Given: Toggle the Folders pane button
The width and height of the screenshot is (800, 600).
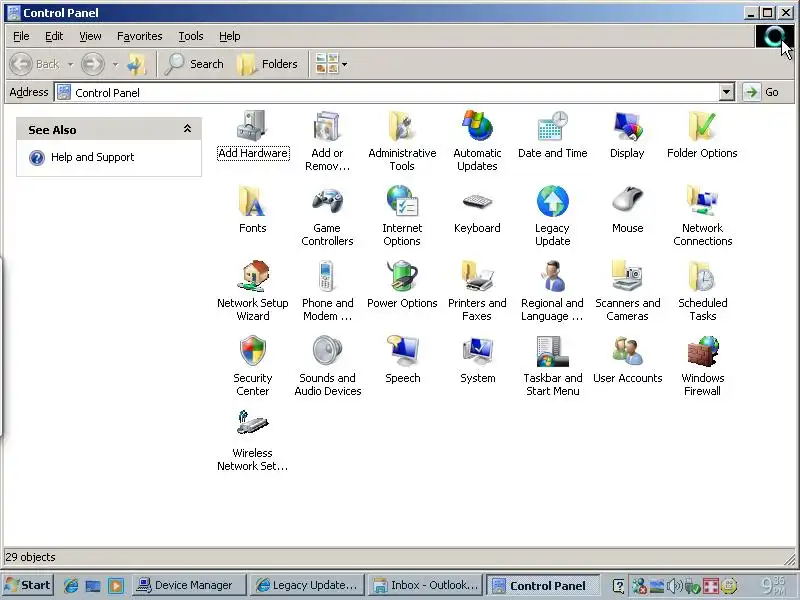Looking at the screenshot, I should [268, 64].
